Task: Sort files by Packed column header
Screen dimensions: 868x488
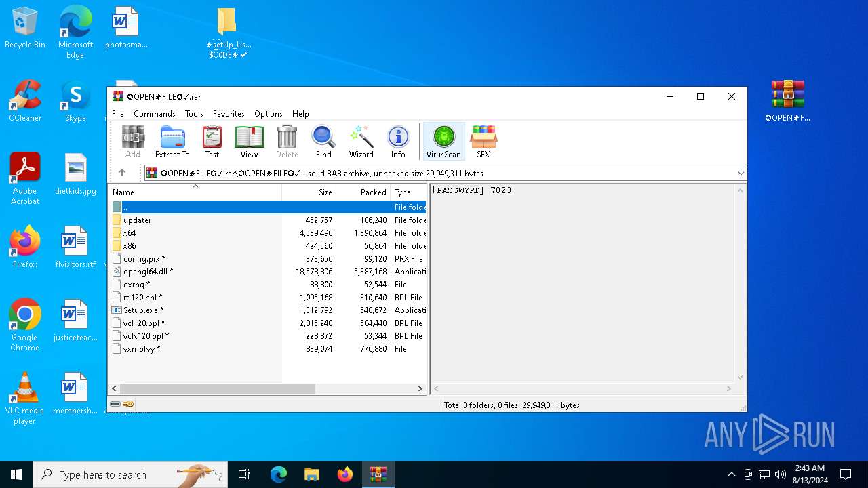Action: pos(363,192)
